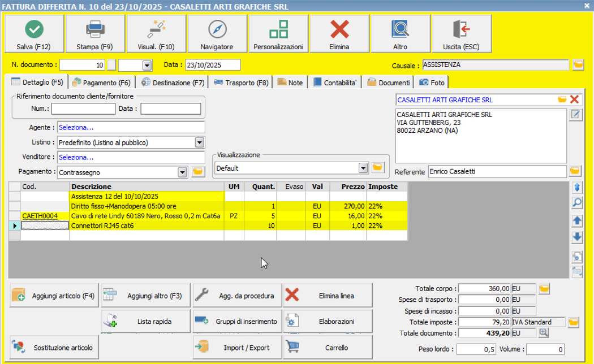Image resolution: width=594 pixels, height=364 pixels.
Task: Click pencil icon to edit customer address
Action: (x=575, y=115)
